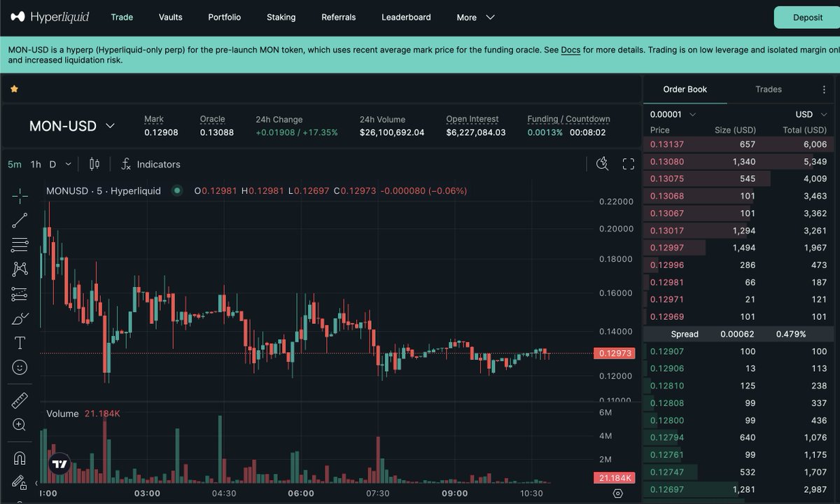Enter fullscreen chart mode
The height and width of the screenshot is (504, 840).
pyautogui.click(x=629, y=164)
